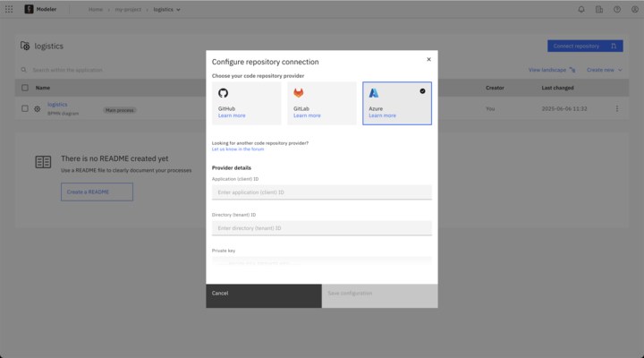Focus the Private key field
This screenshot has height=358, width=644.
(322, 263)
